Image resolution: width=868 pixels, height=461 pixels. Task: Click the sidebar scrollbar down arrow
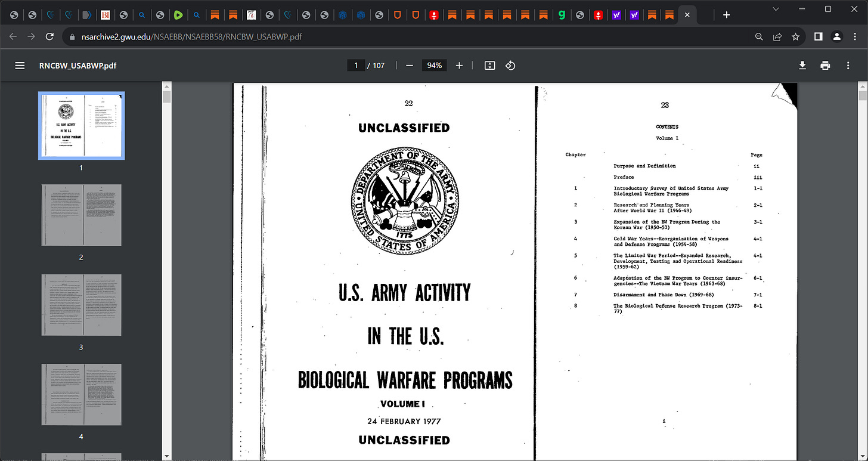(167, 456)
